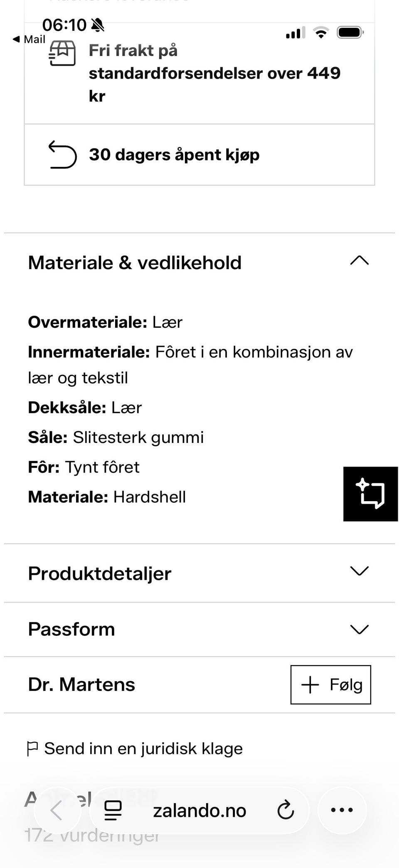Open the Dr. Martens brand link
This screenshot has width=399, height=868.
tap(81, 685)
